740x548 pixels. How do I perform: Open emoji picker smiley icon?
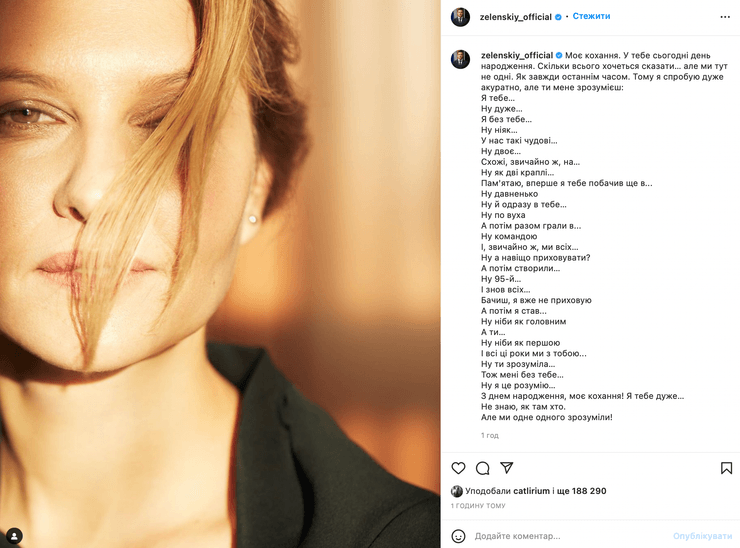point(458,536)
